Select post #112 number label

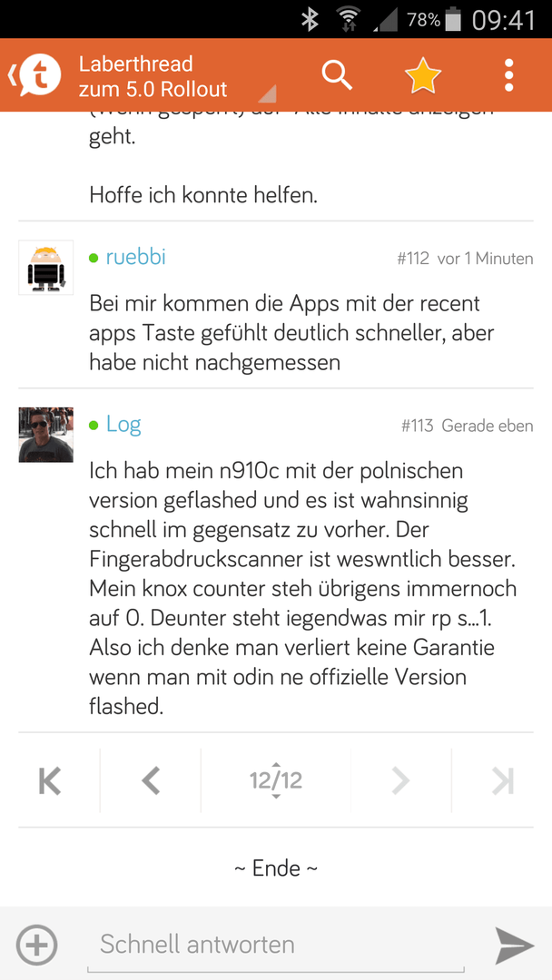(412, 259)
